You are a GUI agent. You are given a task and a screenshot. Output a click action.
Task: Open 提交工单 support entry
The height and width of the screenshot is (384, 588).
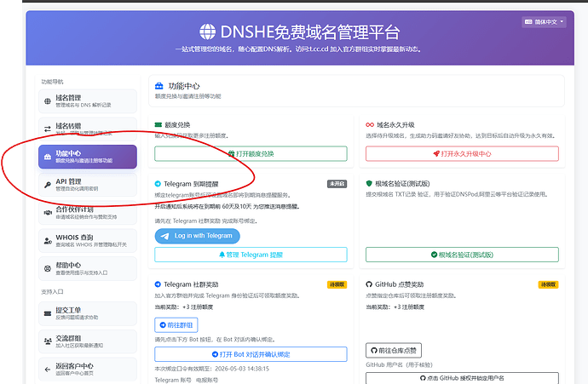coord(88,313)
